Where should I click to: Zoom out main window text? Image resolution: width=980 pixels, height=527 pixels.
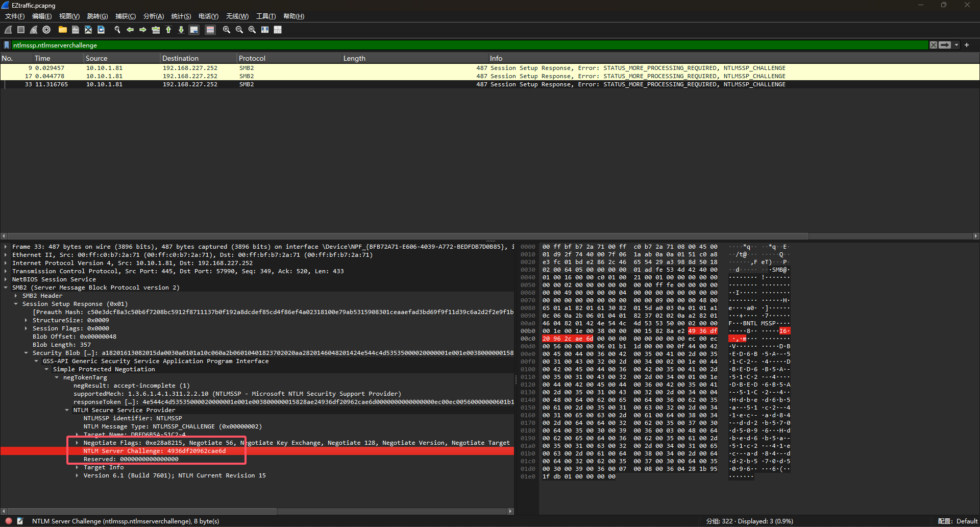[239, 30]
